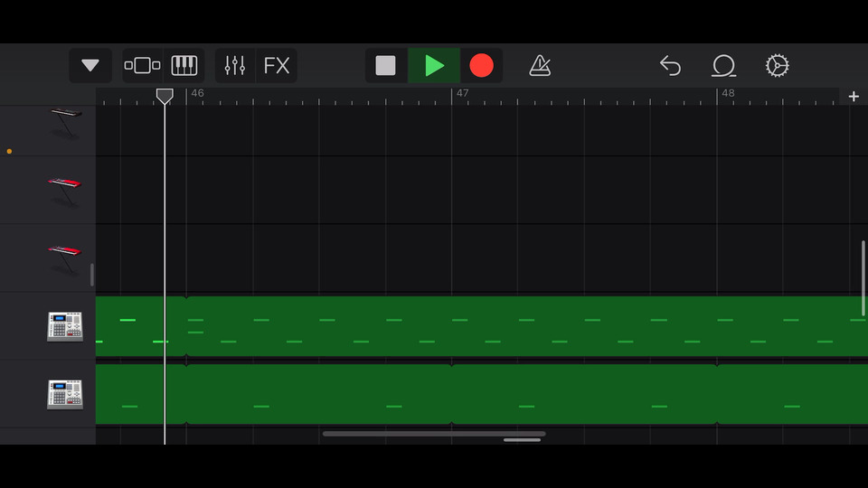Open the navigation dropdown triangle button

click(90, 65)
